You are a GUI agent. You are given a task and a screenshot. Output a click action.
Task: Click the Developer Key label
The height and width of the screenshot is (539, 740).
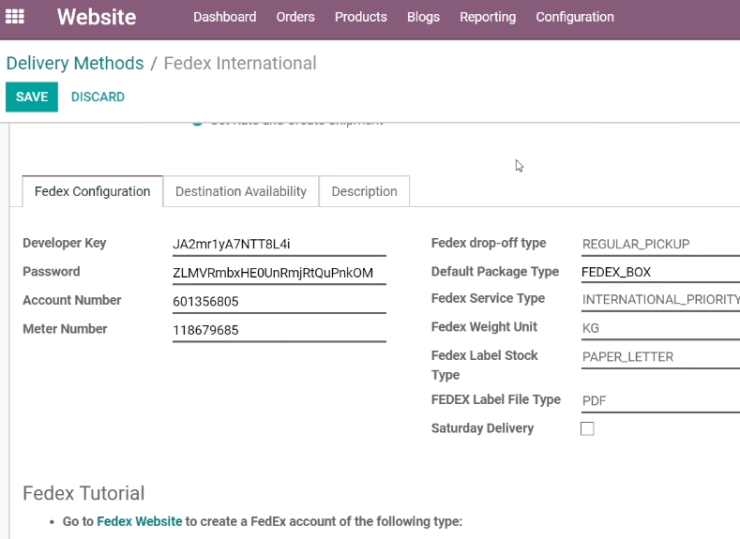coord(64,243)
